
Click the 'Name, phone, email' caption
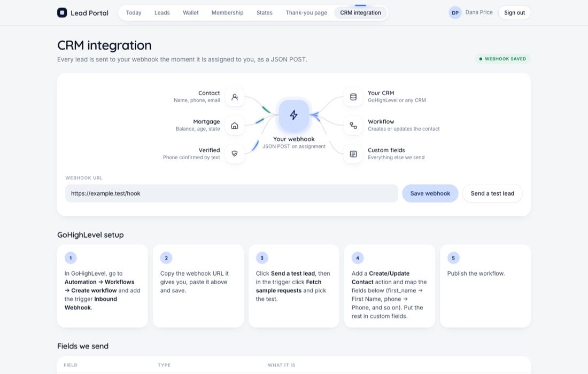197,100
